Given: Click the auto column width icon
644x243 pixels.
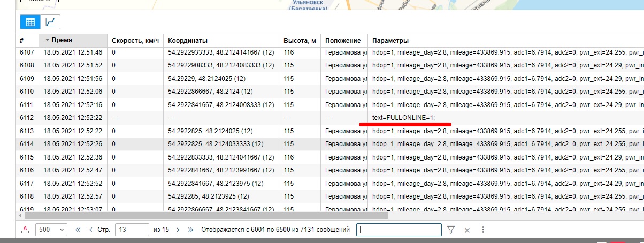Looking at the screenshot, I should pyautogui.click(x=25, y=230).
